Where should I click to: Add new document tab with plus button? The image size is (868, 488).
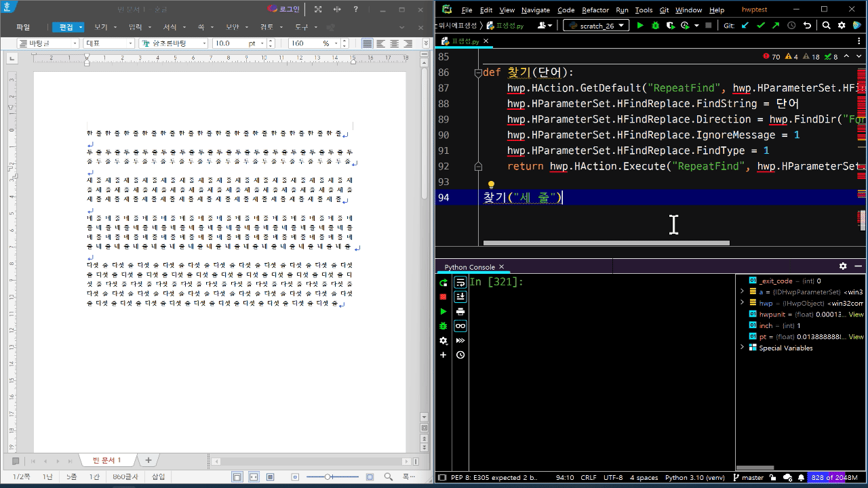pyautogui.click(x=149, y=461)
